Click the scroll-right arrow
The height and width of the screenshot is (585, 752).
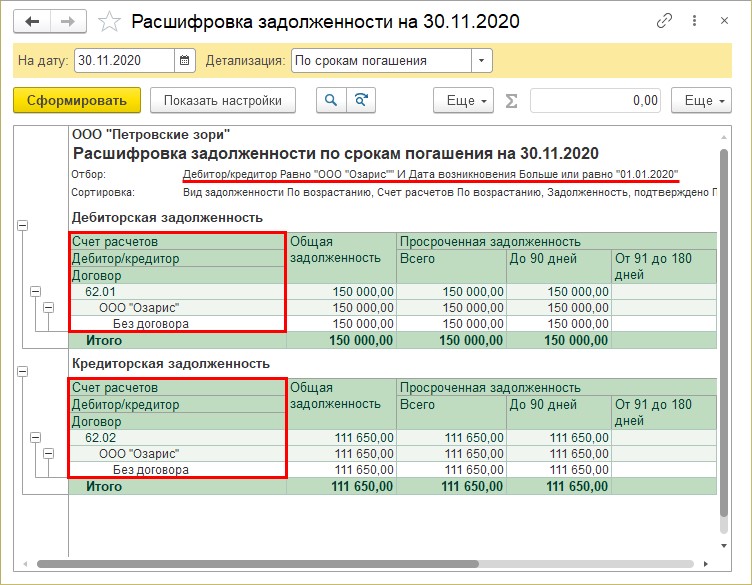pyautogui.click(x=705, y=564)
